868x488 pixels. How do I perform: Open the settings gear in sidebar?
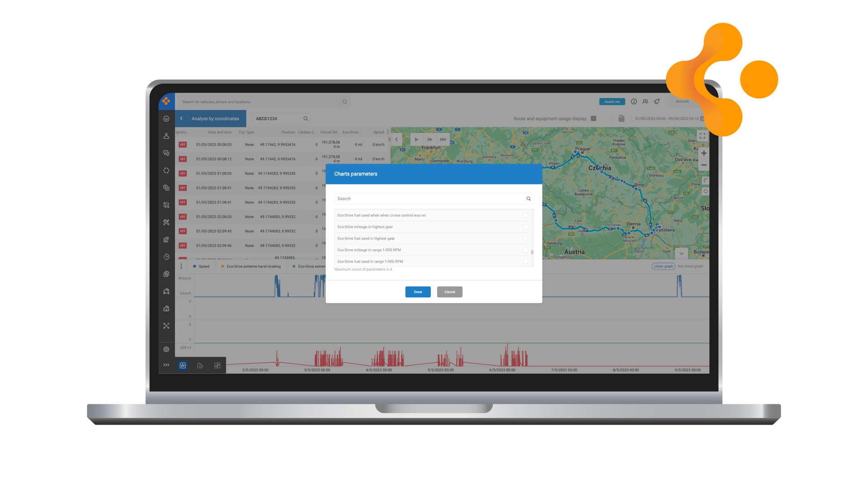click(x=166, y=349)
